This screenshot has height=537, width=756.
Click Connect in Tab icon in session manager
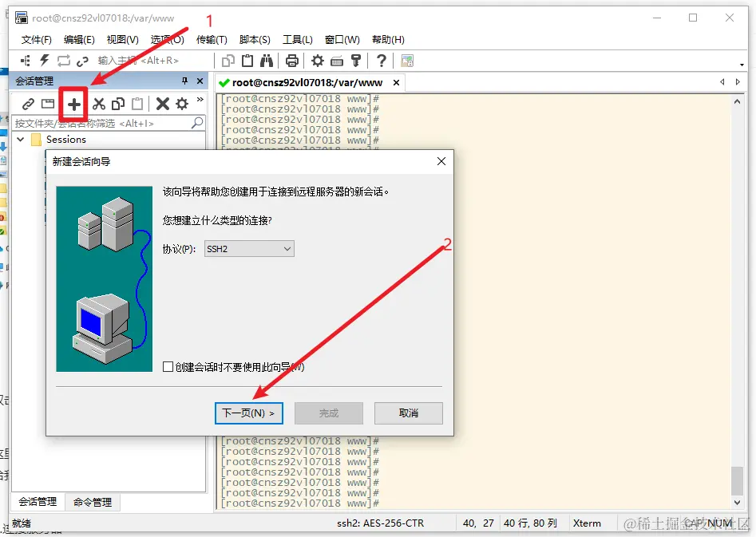point(48,104)
